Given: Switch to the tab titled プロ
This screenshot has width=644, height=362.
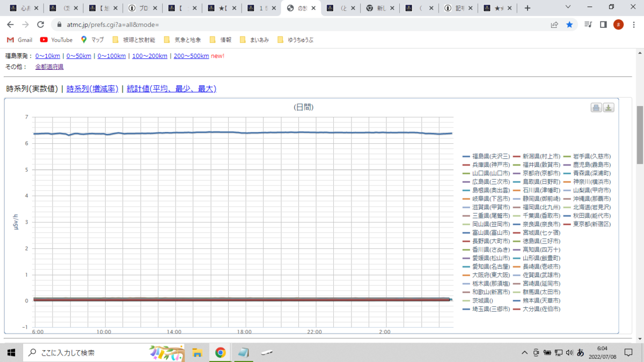Looking at the screenshot, I should pos(142,8).
